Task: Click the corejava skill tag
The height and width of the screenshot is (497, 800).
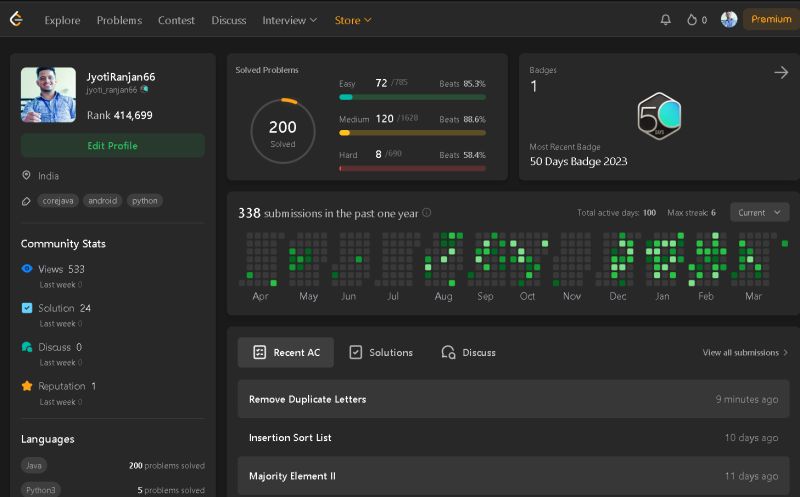Action: click(58, 201)
